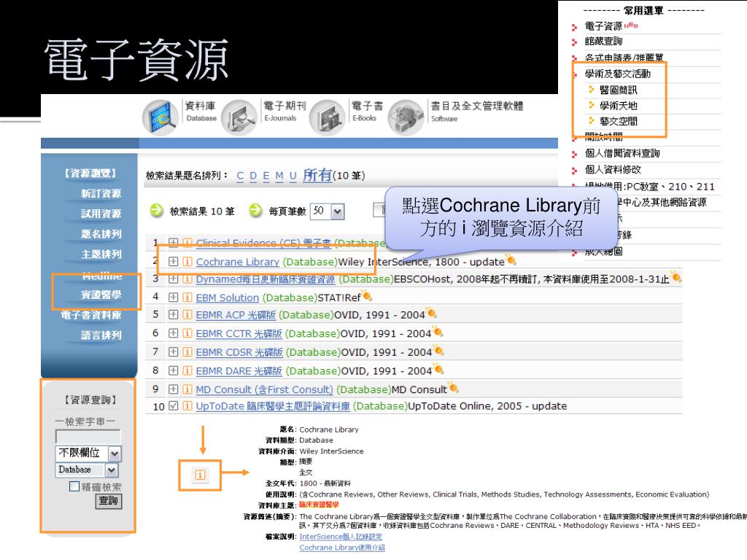Click the orange marker after MD Consult row
The width and height of the screenshot is (747, 560).
454,388
